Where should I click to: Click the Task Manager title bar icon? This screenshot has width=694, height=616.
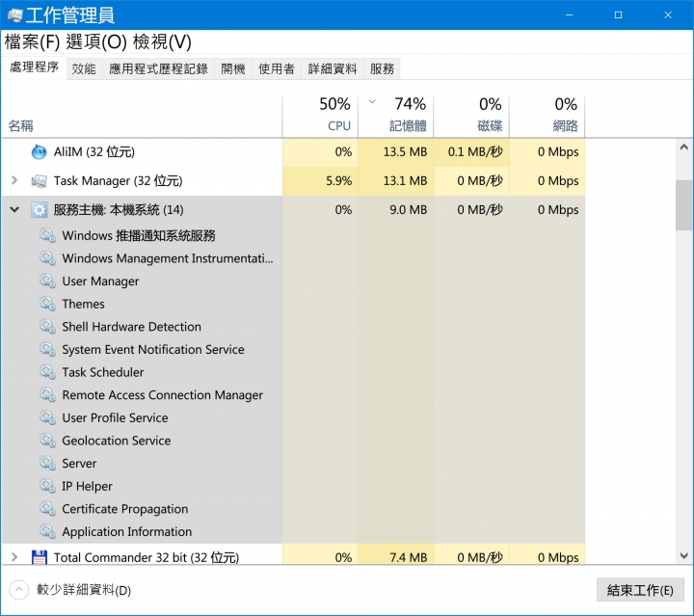(14, 15)
